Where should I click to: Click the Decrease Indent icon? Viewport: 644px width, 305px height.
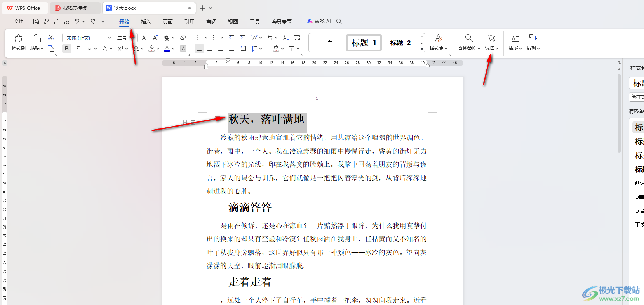pos(231,38)
